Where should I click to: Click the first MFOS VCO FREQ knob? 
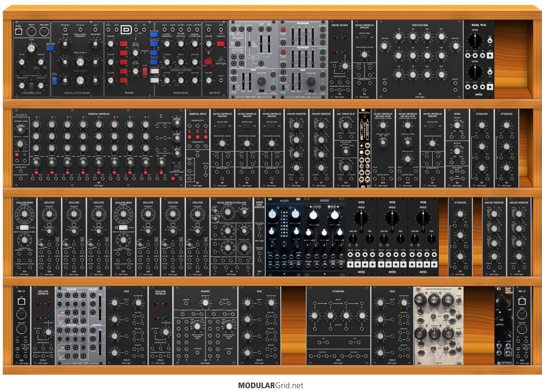pyautogui.click(x=361, y=218)
